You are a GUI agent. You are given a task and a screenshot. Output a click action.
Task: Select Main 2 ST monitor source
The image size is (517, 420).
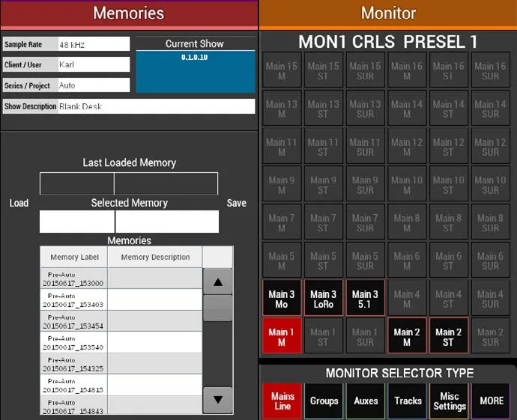tap(449, 335)
